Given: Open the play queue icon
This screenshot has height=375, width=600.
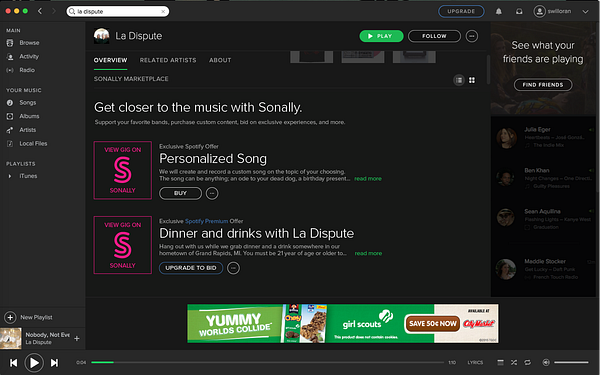Looking at the screenshot, I should 500,362.
